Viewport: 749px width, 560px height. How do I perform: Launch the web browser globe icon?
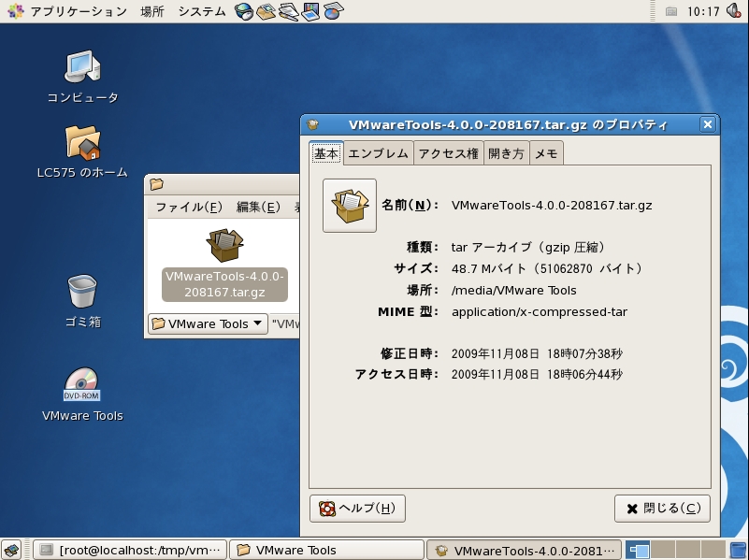point(244,11)
